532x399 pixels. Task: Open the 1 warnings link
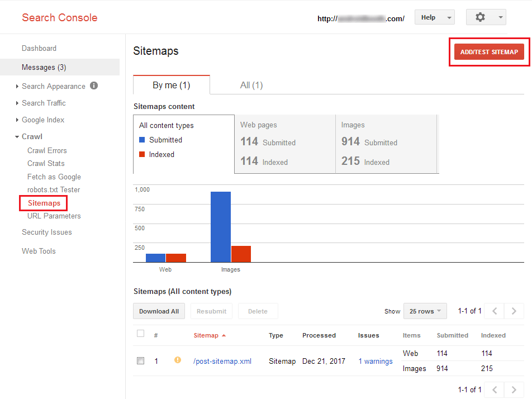tap(376, 361)
